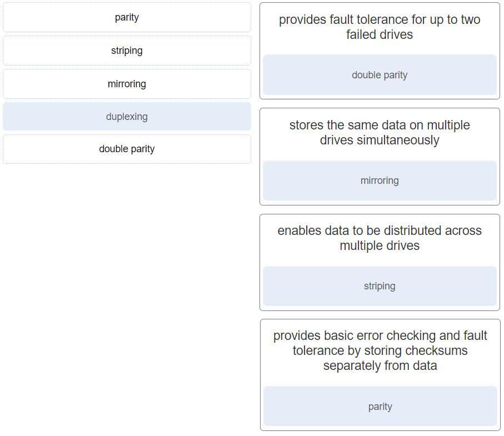Pick the mirroring option in the choices list
The image size is (504, 436).
[x=127, y=84]
